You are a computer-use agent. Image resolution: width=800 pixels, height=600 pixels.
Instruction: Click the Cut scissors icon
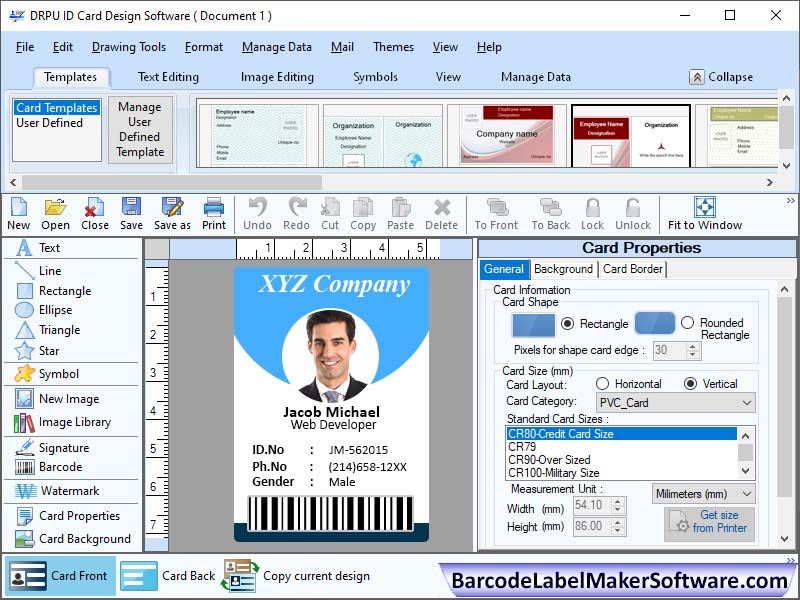pyautogui.click(x=330, y=213)
